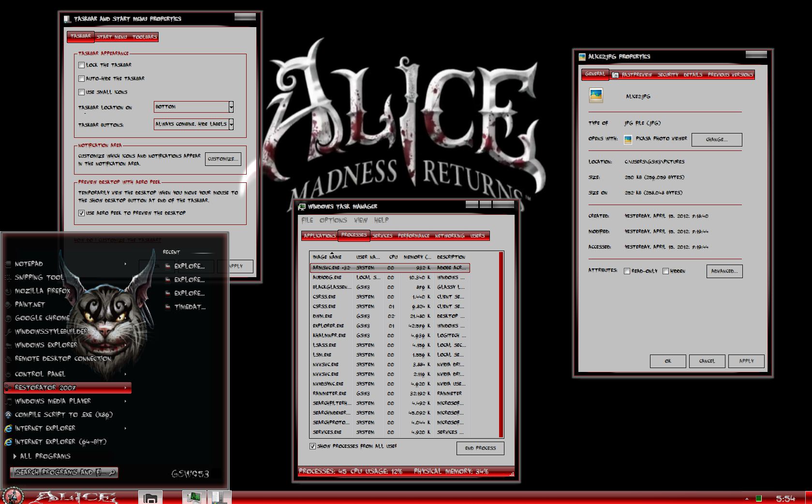Click the WindowsStyleBuilder wrench icon
This screenshot has width=812, height=504.
pos(8,332)
